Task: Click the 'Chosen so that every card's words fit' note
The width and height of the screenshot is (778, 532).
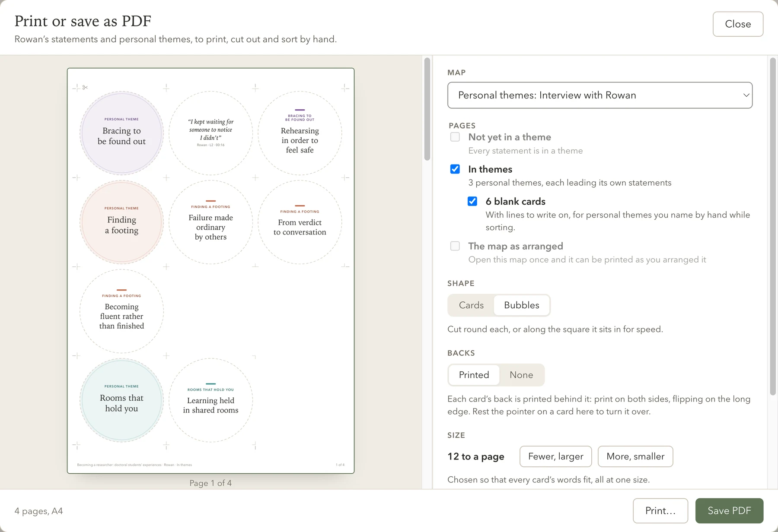Action: pos(548,480)
